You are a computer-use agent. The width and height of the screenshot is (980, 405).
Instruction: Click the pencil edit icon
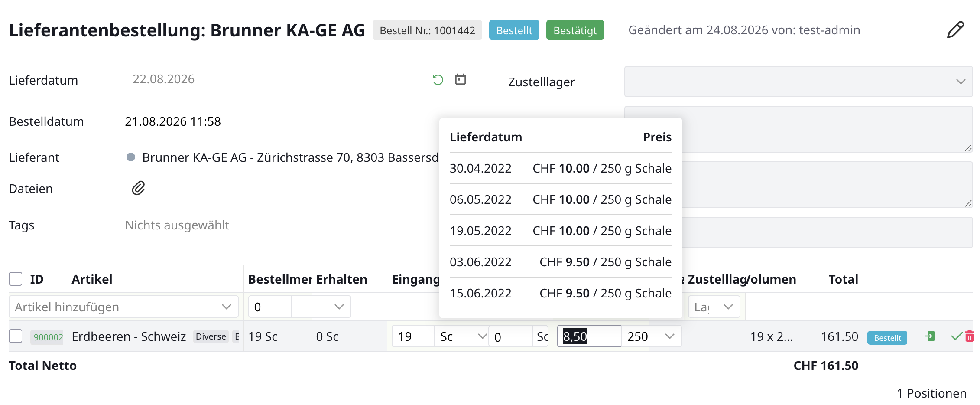pyautogui.click(x=955, y=30)
